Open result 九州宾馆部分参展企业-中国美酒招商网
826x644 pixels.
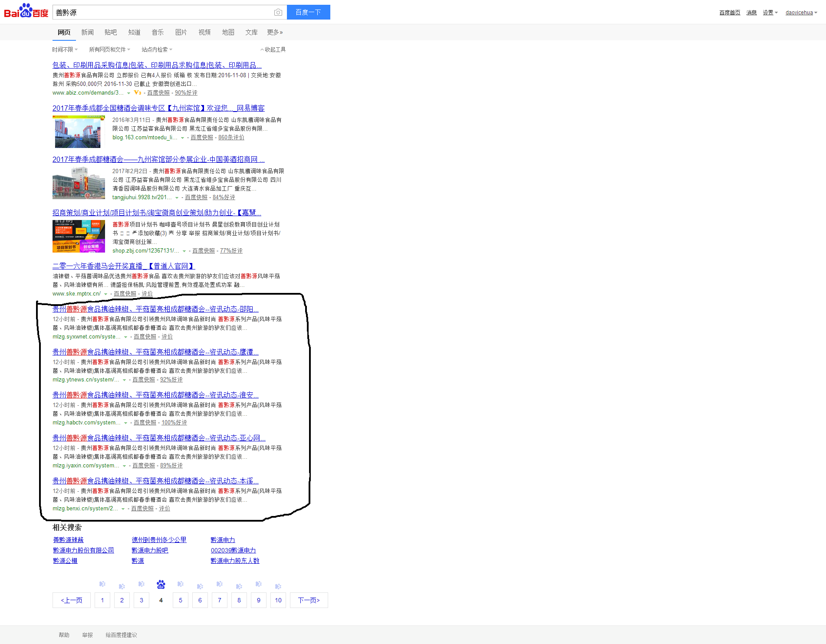158,159
